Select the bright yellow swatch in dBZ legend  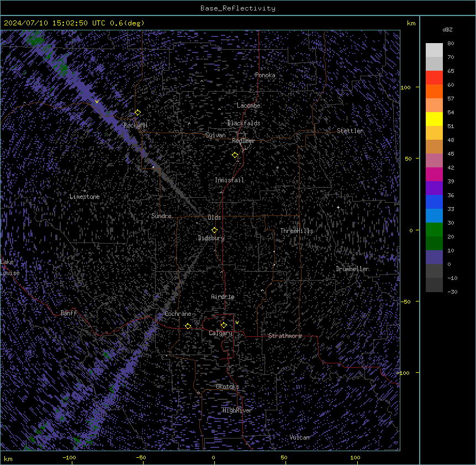(x=434, y=119)
